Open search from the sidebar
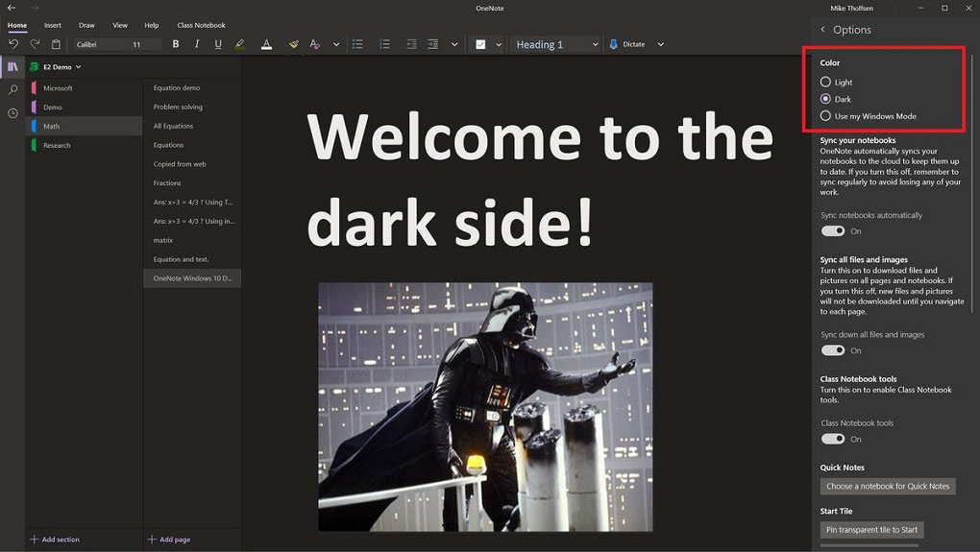 point(12,90)
